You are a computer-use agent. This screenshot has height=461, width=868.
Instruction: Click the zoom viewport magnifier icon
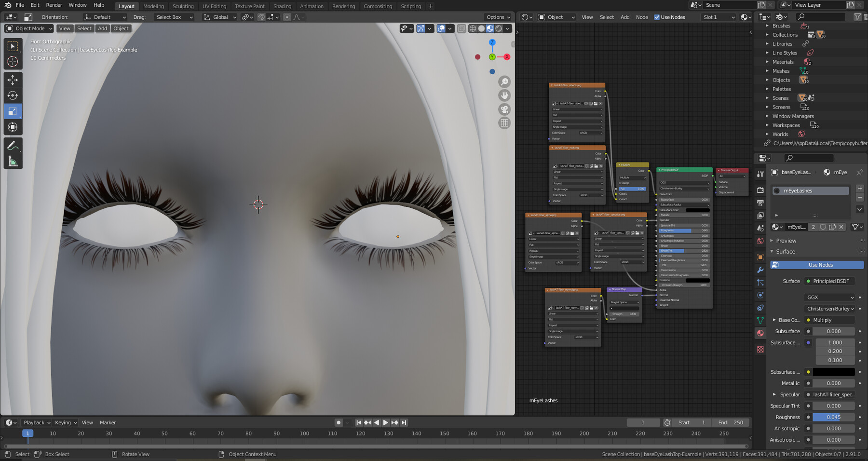(x=504, y=82)
